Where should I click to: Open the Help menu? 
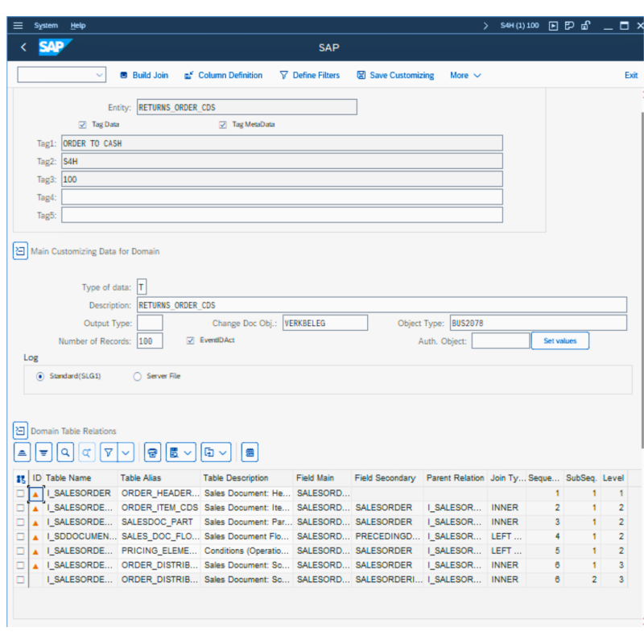pyautogui.click(x=77, y=26)
